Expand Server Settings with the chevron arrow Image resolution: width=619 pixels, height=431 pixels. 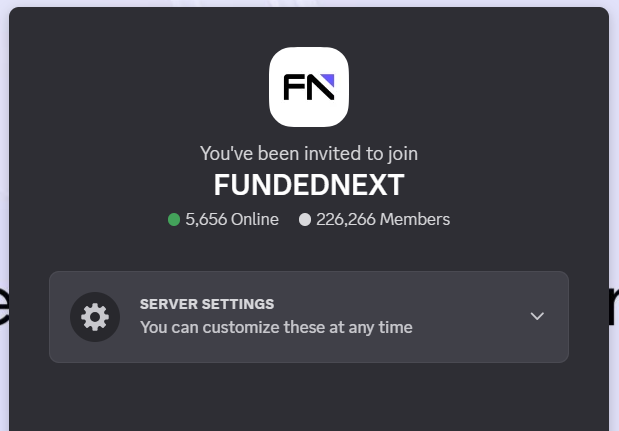pyautogui.click(x=537, y=316)
